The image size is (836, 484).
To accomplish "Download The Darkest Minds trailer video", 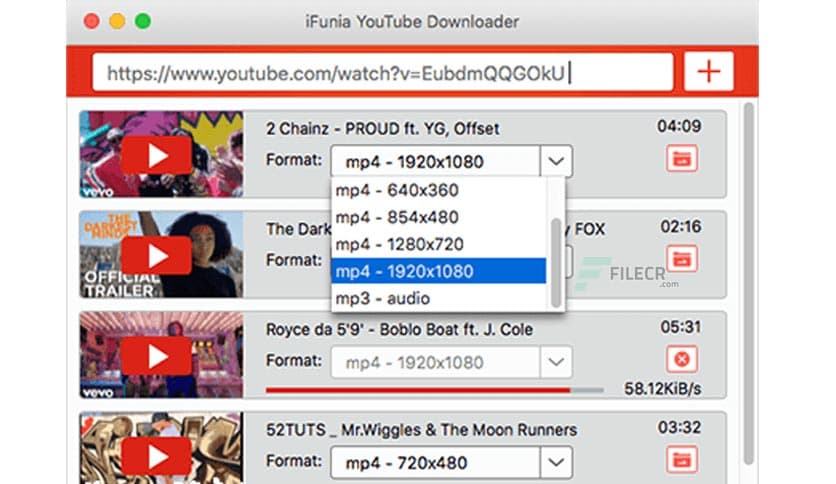I will tap(681, 259).
